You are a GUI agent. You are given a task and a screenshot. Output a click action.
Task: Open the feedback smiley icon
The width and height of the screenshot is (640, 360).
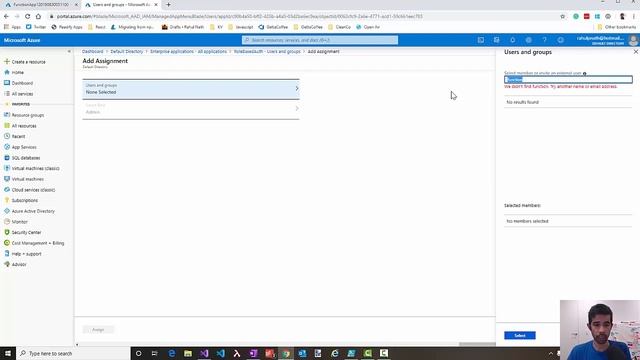(560, 40)
